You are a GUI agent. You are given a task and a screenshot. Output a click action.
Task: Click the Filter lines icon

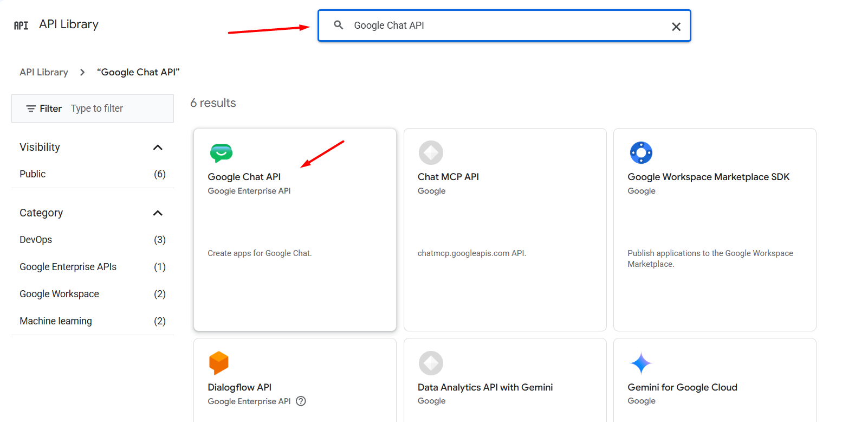click(31, 108)
